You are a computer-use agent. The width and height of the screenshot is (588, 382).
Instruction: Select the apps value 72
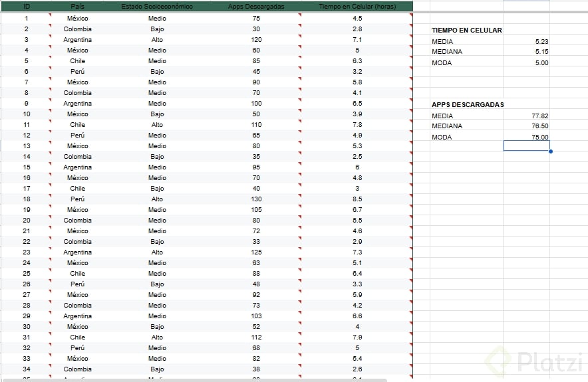click(x=256, y=231)
